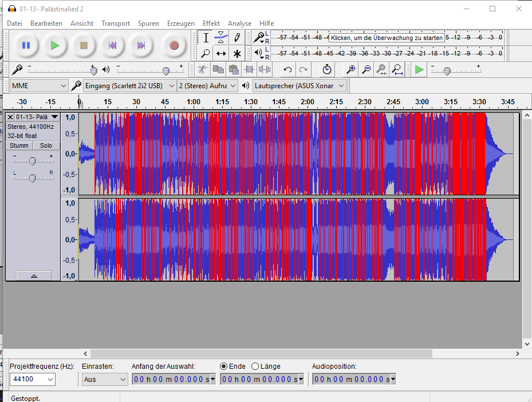Open the recording meter microphone dropdown

(260, 38)
